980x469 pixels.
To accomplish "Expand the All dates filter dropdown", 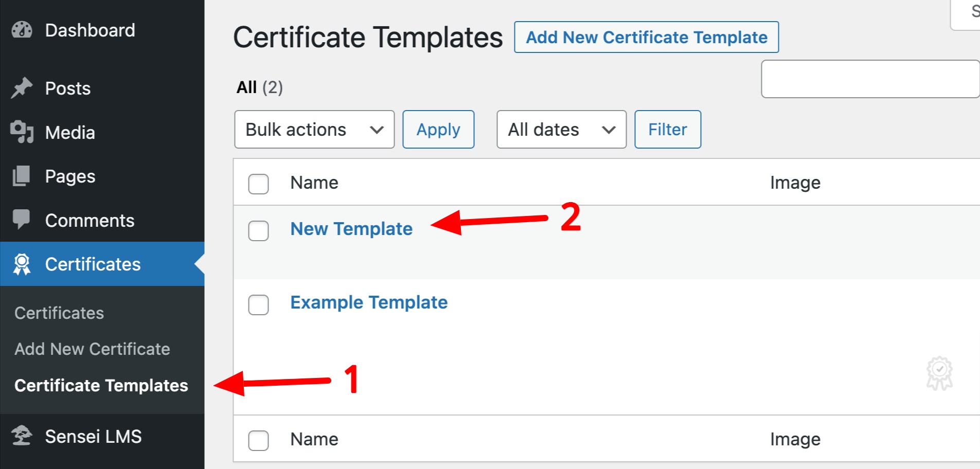I will click(x=561, y=130).
